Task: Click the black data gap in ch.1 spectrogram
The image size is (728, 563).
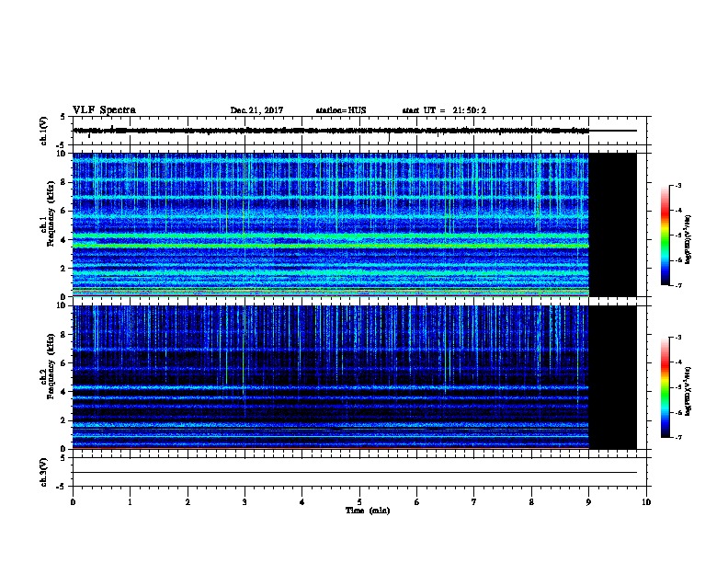Action: (x=613, y=224)
